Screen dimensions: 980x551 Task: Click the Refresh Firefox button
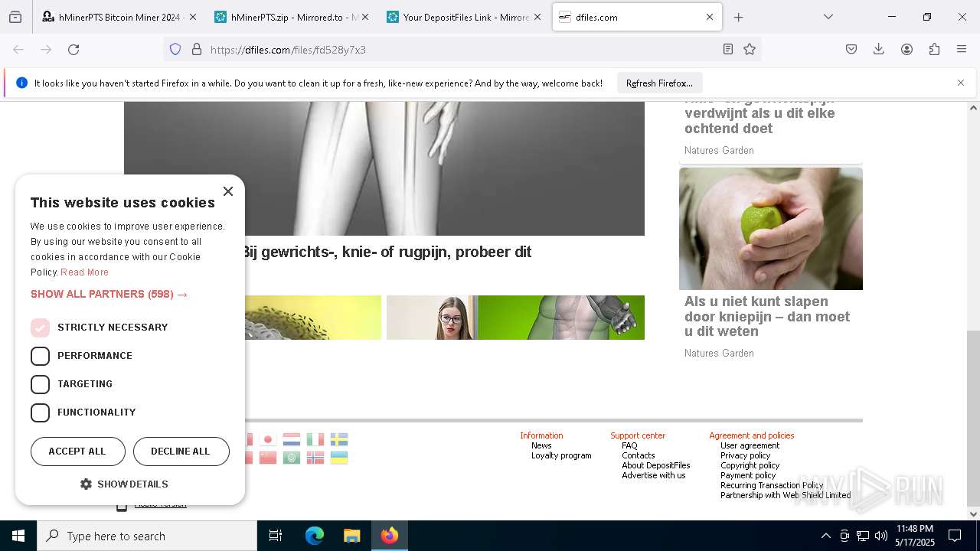point(659,83)
